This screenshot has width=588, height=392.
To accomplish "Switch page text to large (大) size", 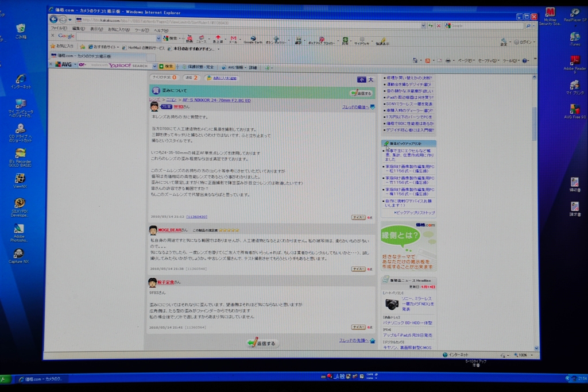I will click(370, 79).
